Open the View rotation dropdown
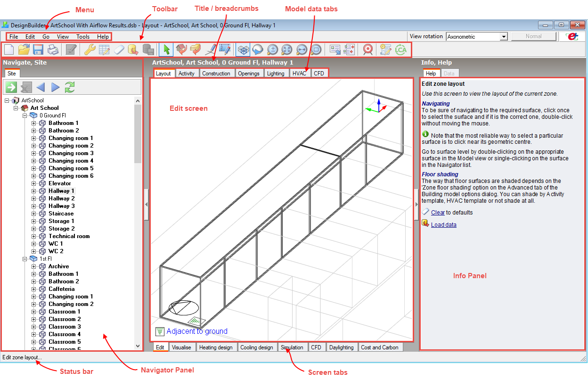Screen dimensions: 588x380 [504, 37]
